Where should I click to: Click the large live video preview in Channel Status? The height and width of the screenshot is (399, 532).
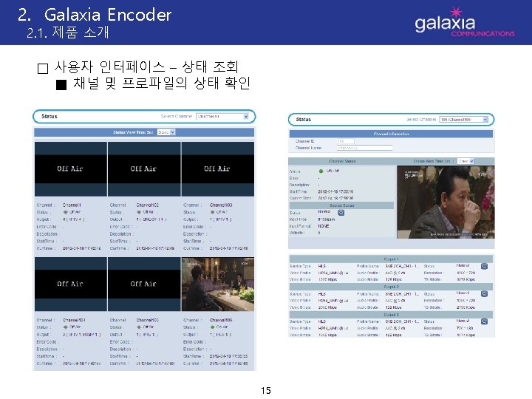446,202
